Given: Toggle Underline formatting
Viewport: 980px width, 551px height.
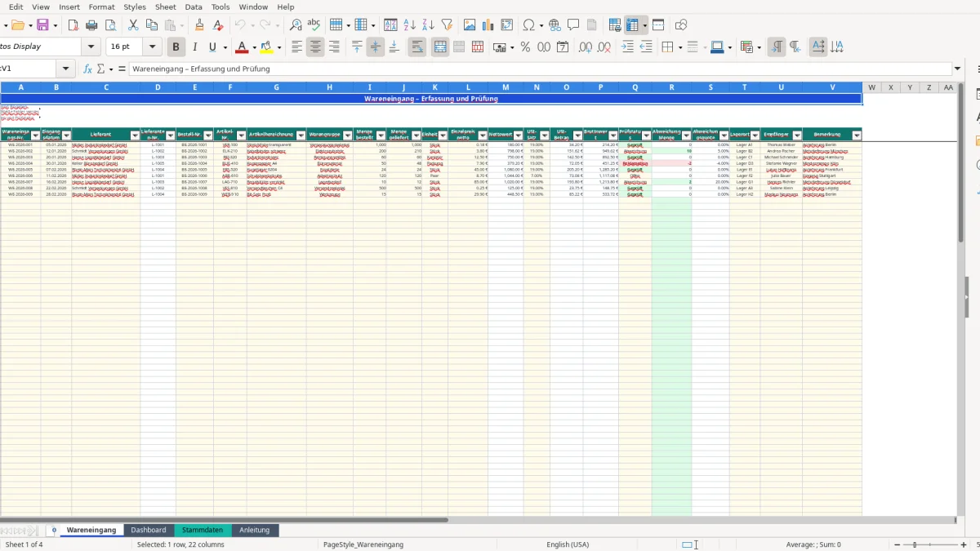Looking at the screenshot, I should click(x=213, y=47).
